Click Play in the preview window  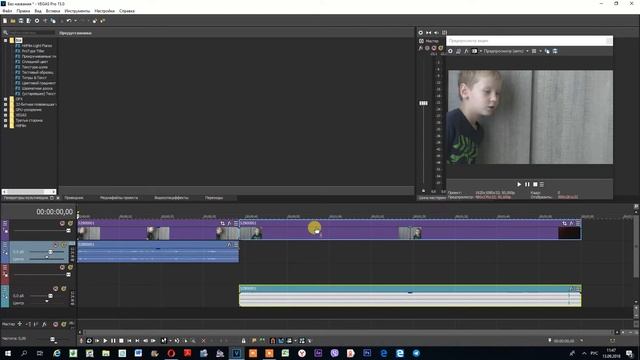[x=519, y=184]
